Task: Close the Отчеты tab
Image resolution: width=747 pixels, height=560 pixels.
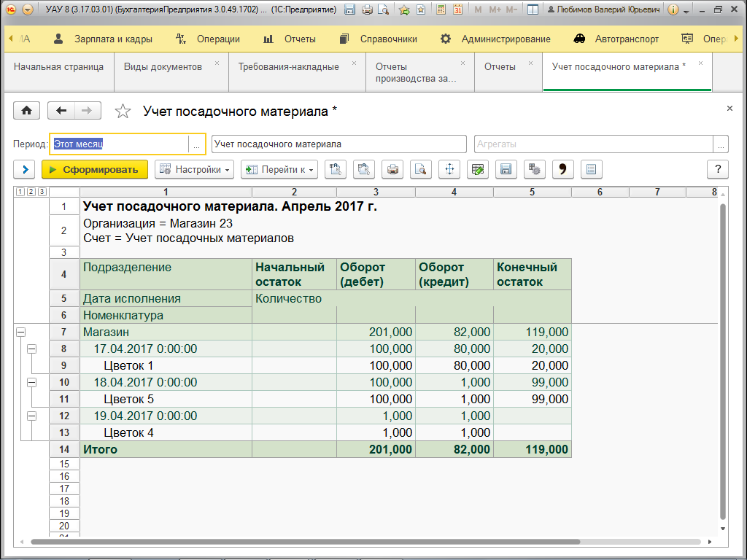Action: [530, 63]
